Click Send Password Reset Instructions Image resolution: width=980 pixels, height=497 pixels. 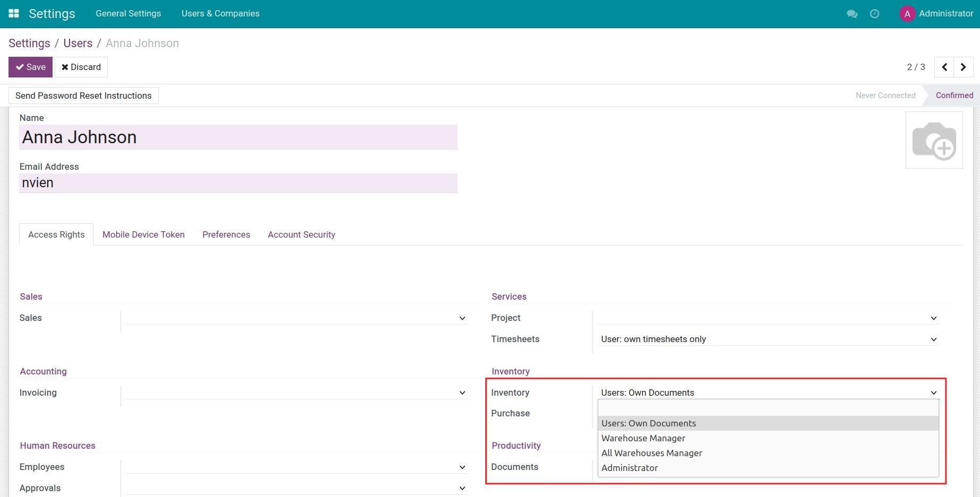click(83, 95)
